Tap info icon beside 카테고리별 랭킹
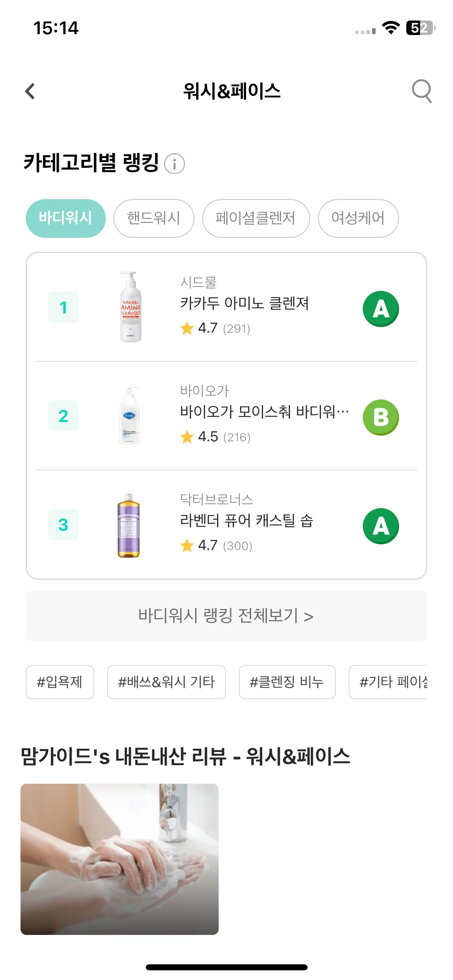Screen dimensions: 453x980 175,164
